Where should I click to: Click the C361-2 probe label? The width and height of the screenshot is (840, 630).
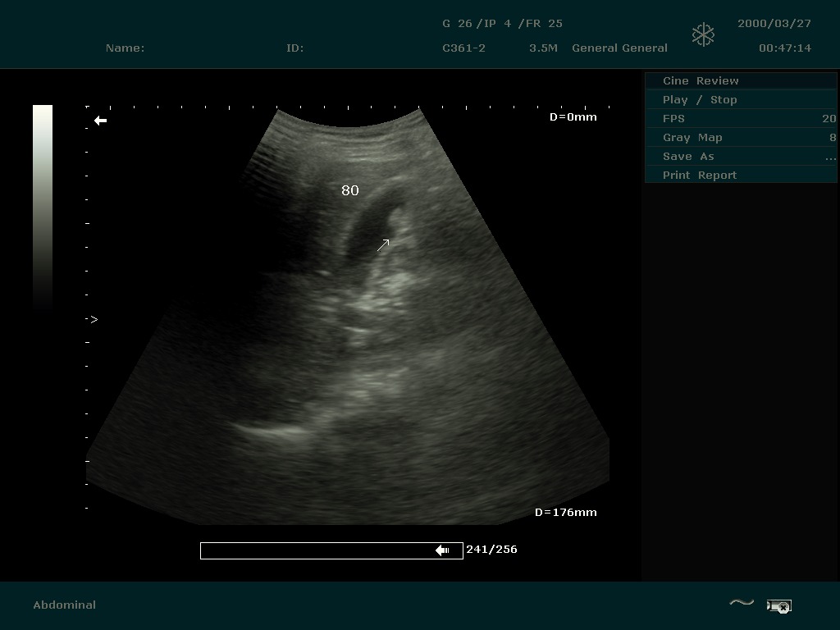463,48
